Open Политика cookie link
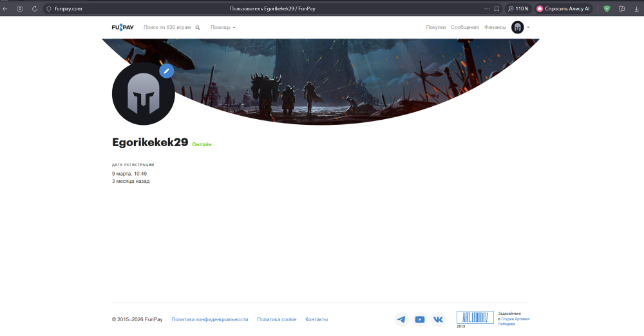The image size is (644, 336). coord(276,319)
